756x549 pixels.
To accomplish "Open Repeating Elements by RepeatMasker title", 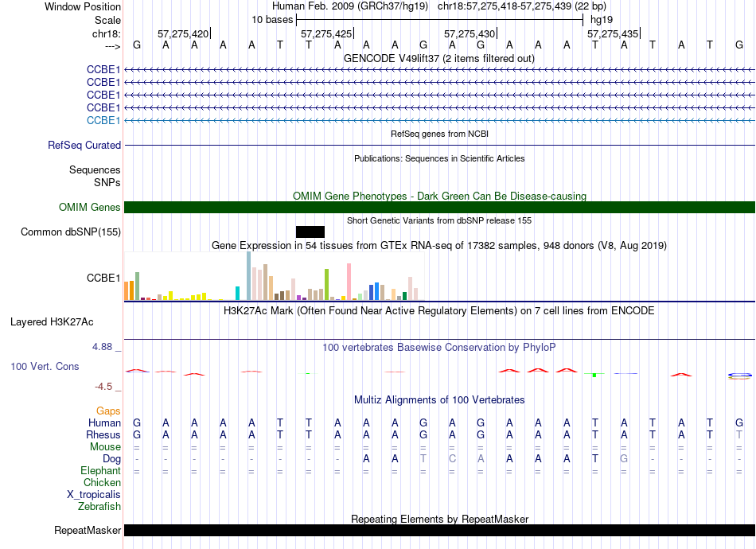I will 439,519.
